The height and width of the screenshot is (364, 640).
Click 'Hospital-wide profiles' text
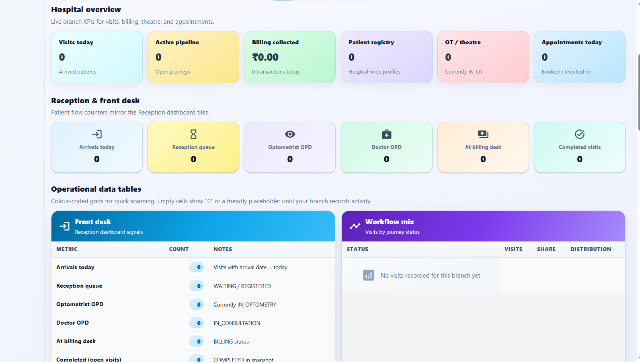point(374,72)
